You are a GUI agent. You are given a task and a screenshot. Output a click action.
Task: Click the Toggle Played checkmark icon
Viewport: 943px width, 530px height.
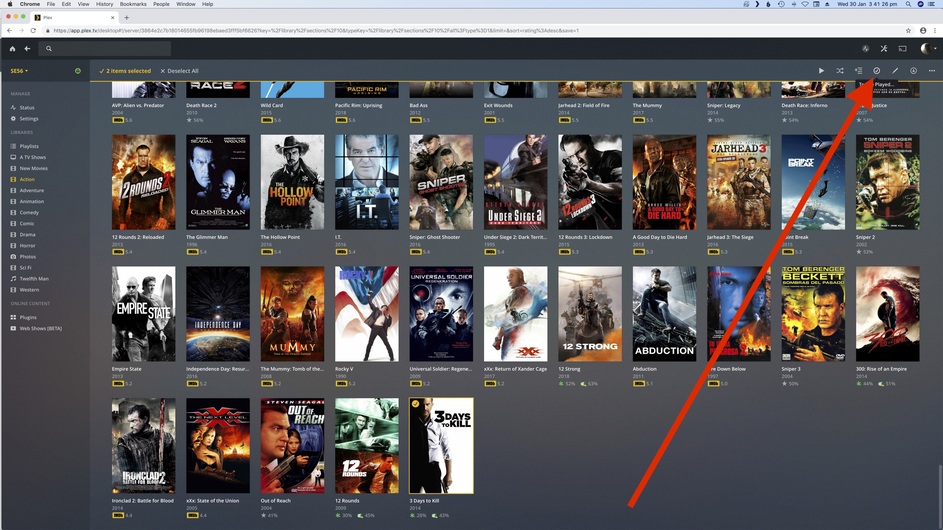tap(876, 70)
